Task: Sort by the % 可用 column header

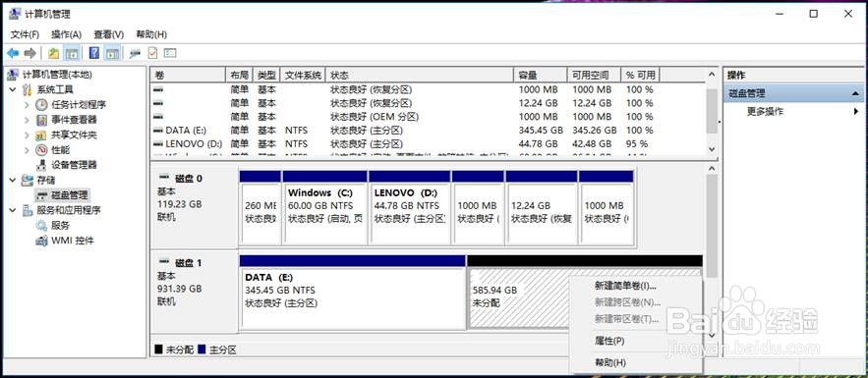Action: click(x=641, y=76)
